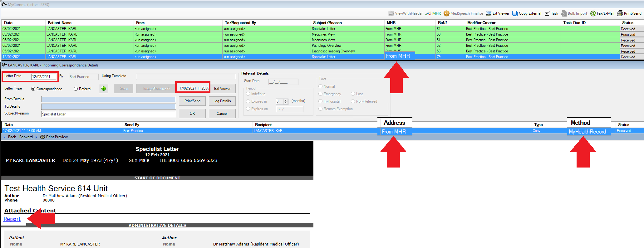644x248 pixels.
Task: Click the Subject/Reason column header
Action: [347, 23]
